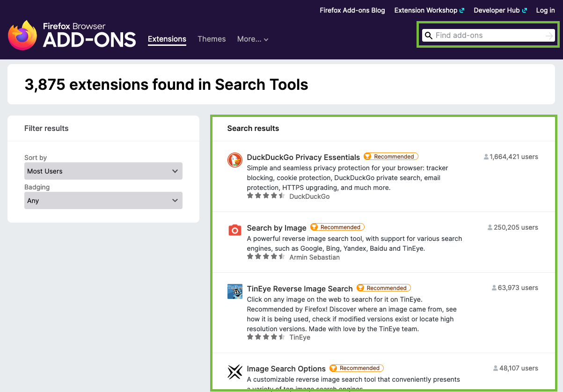The image size is (563, 392).
Task: Switch to the Extensions tab
Action: 167,39
